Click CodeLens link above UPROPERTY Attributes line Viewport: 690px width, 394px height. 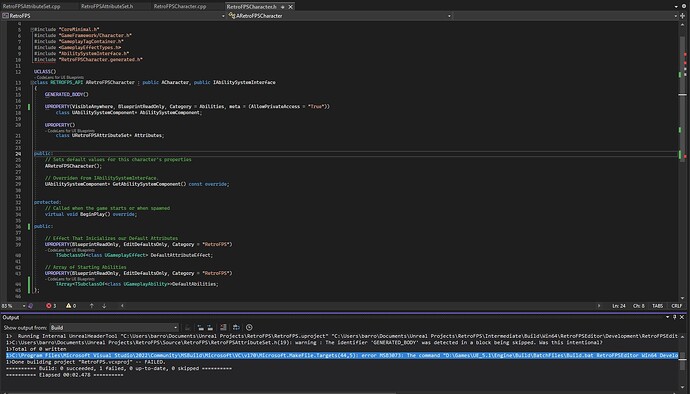[70, 131]
